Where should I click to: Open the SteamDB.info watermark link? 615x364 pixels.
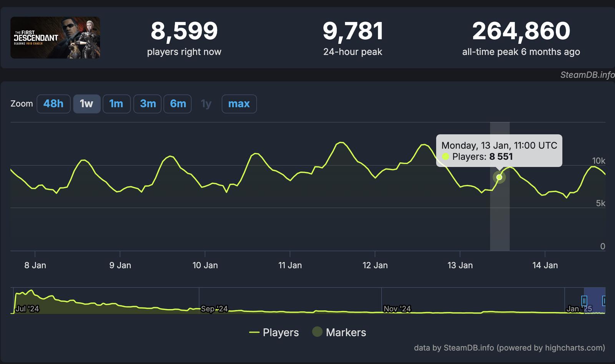(x=587, y=75)
